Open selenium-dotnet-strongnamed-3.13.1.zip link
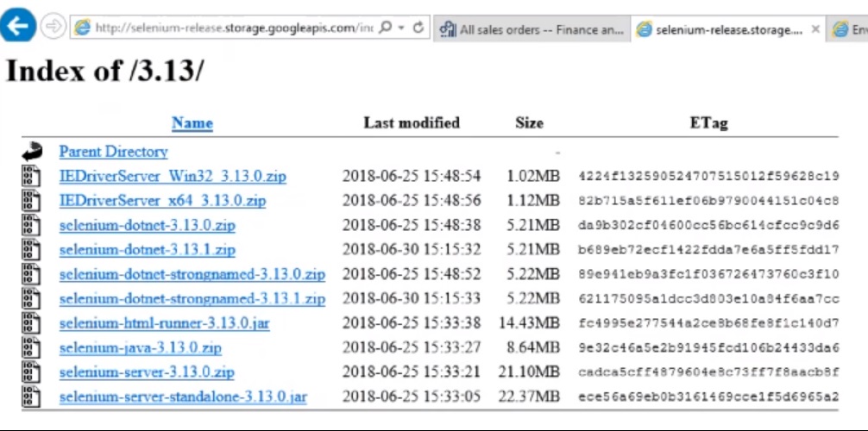Viewport: 868px width, 431px height. (192, 299)
